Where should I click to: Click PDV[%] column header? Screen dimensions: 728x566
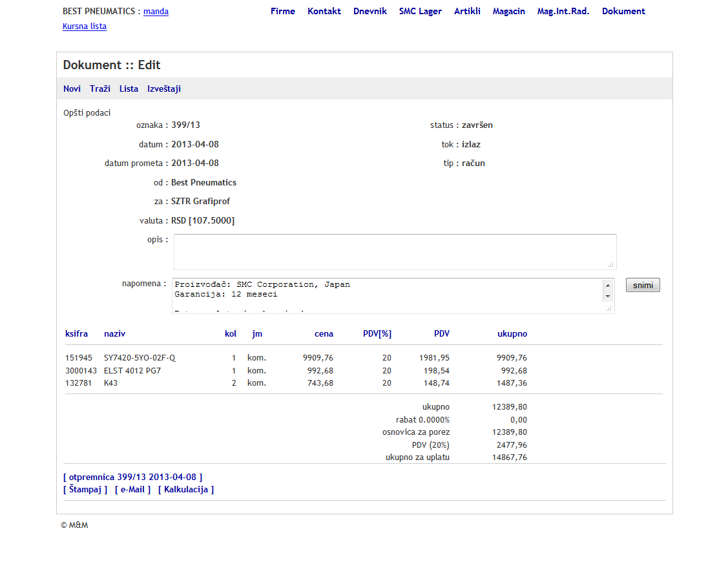(x=377, y=334)
